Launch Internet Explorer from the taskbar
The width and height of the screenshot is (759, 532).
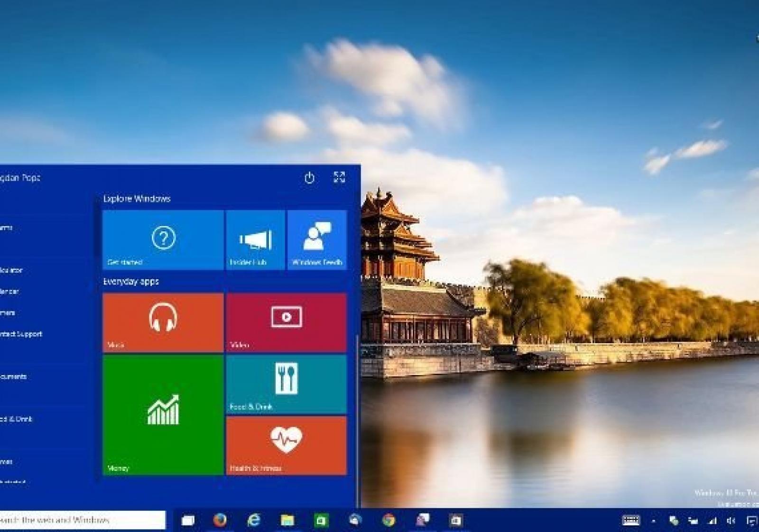pyautogui.click(x=254, y=520)
